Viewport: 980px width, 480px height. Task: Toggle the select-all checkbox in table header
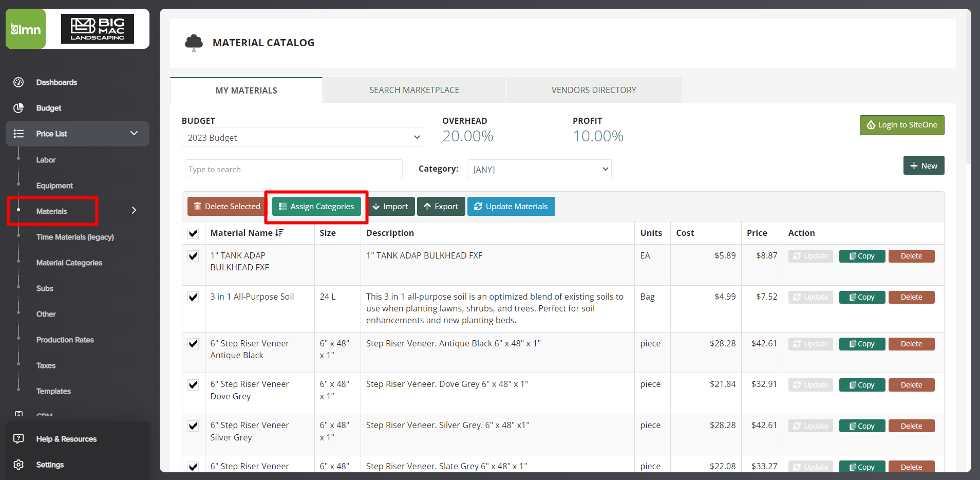point(193,233)
